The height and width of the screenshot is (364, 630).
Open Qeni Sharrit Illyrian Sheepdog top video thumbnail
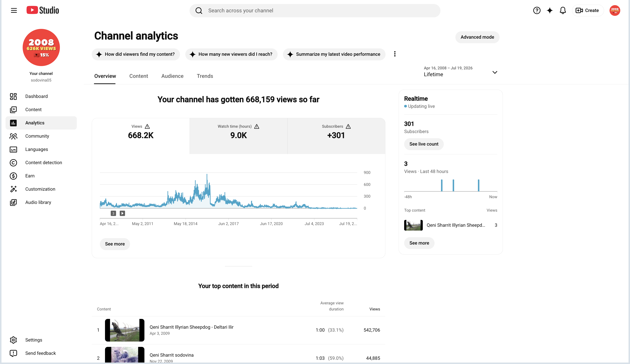[x=125, y=330]
